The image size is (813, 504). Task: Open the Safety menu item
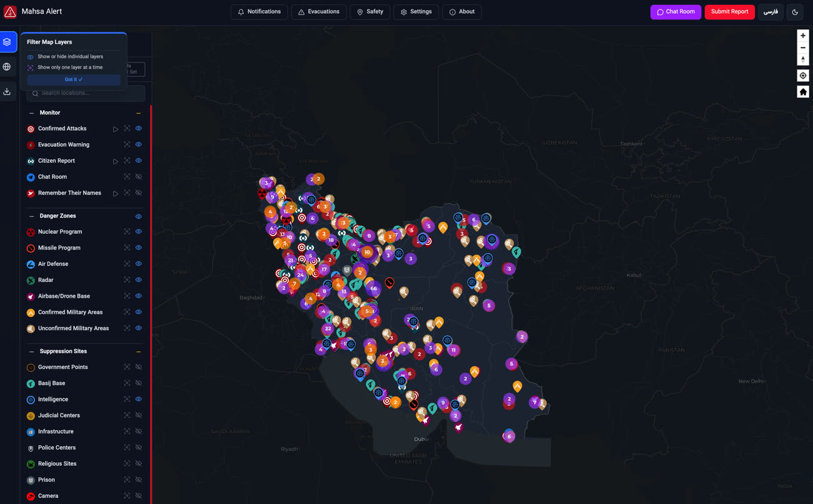pyautogui.click(x=370, y=12)
